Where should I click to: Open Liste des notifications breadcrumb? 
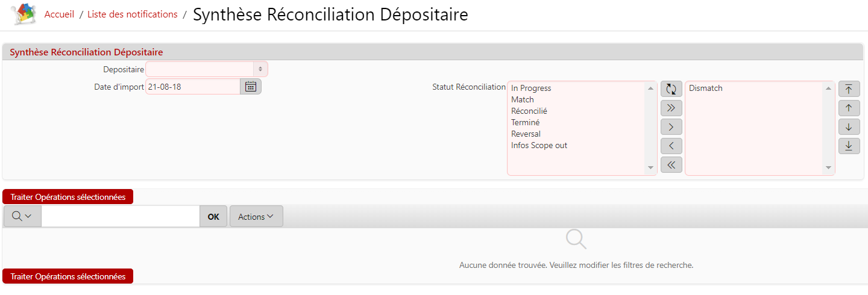point(132,14)
